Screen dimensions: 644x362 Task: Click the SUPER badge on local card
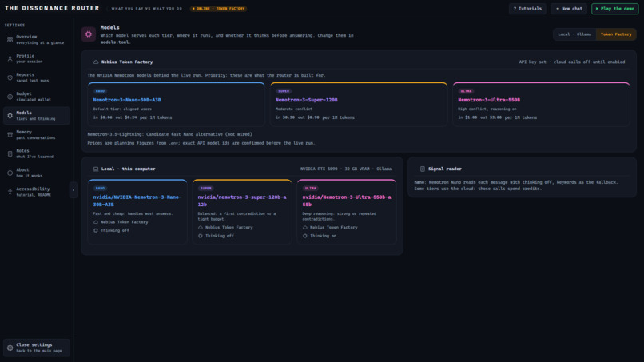[x=206, y=188]
